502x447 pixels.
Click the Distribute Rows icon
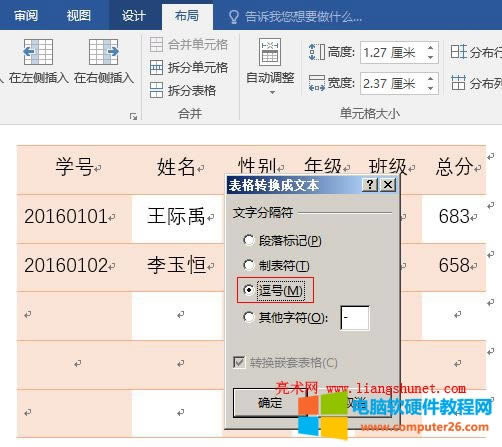coord(459,52)
